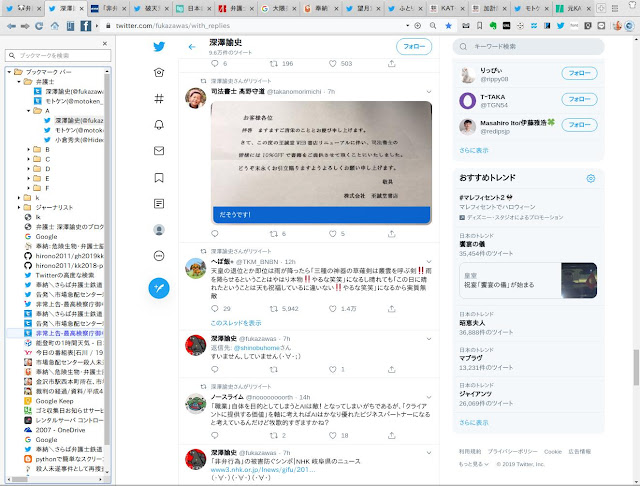Open Bookmarks icon in Twitter sidebar

(159, 178)
